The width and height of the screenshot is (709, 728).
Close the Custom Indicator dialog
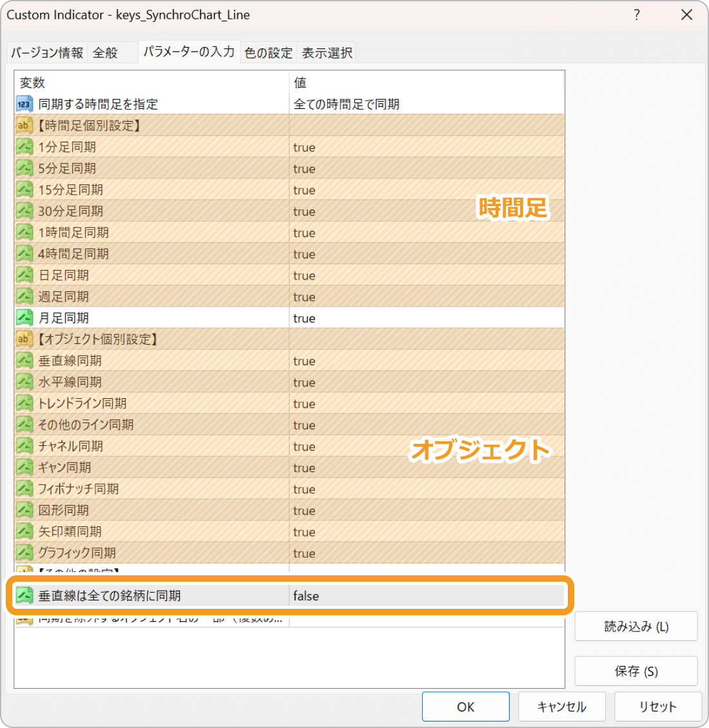[686, 15]
